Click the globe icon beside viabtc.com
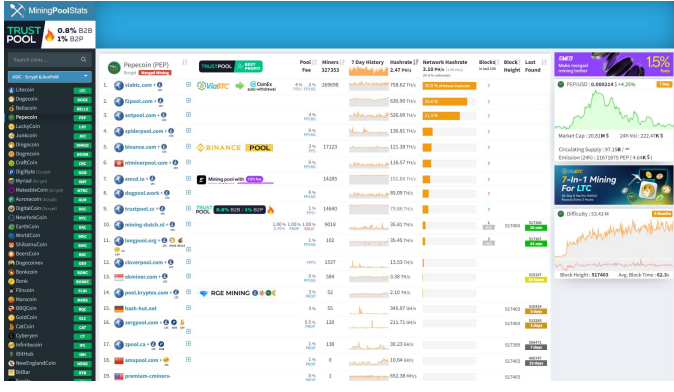This screenshot has height=392, width=674. click(x=119, y=86)
